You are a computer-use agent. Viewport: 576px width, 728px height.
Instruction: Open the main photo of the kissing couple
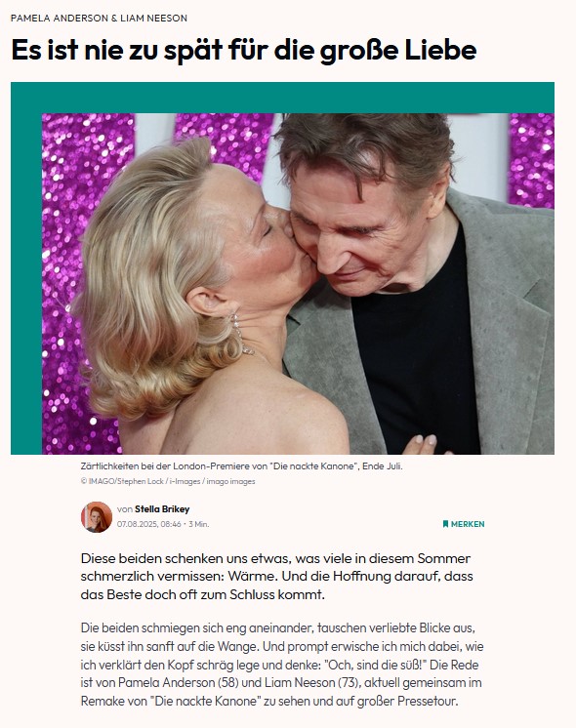(298, 284)
